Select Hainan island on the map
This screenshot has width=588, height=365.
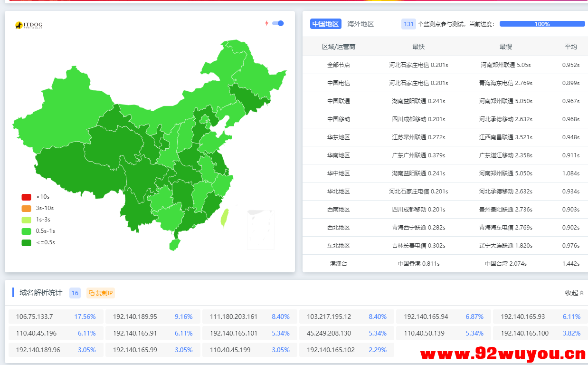(175, 245)
